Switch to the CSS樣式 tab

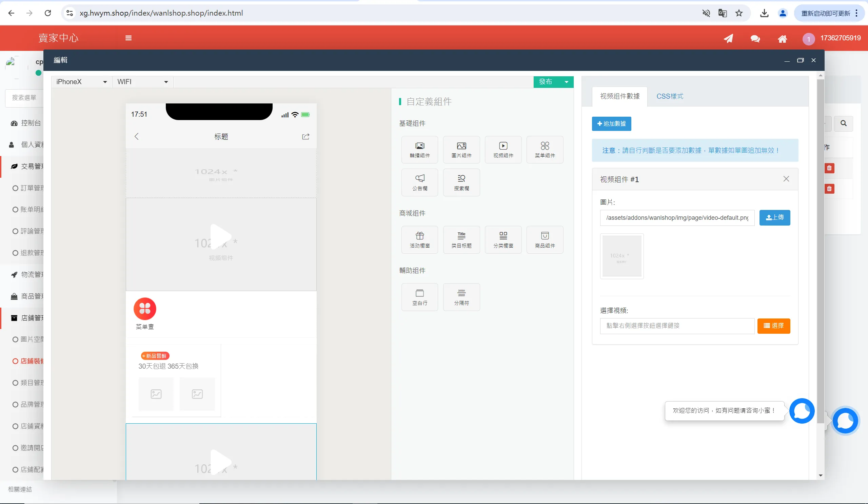(x=669, y=96)
